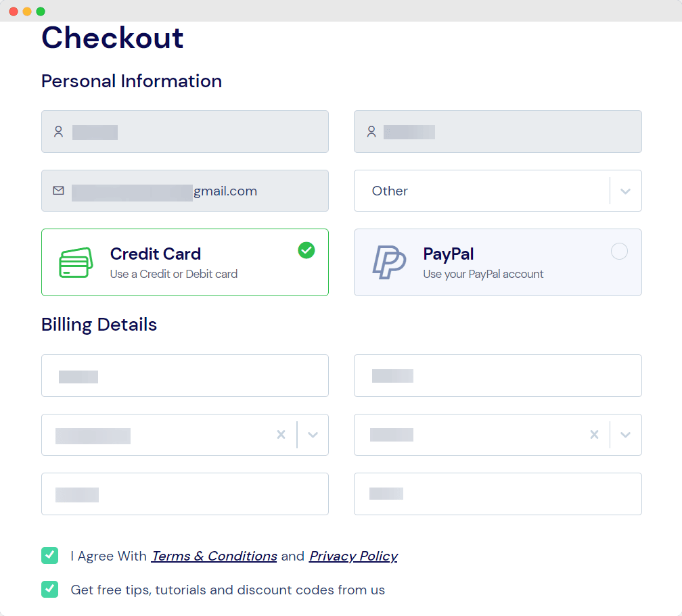Clear the left billing dropdown with the X
This screenshot has height=616, width=682.
tap(281, 435)
